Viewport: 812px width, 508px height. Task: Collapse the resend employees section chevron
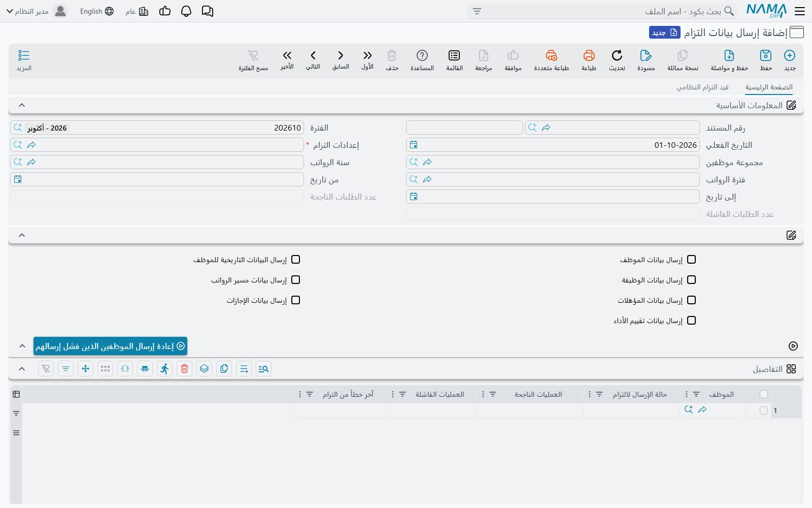pyautogui.click(x=22, y=346)
